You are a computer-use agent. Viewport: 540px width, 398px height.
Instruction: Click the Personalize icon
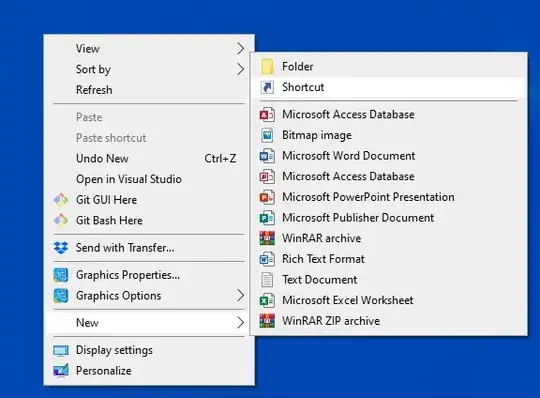[61, 370]
